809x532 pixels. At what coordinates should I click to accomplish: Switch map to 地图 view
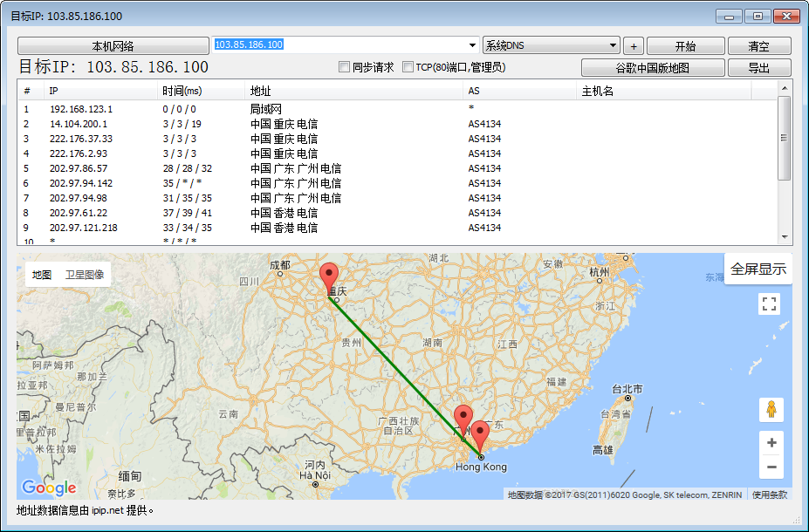(x=42, y=275)
